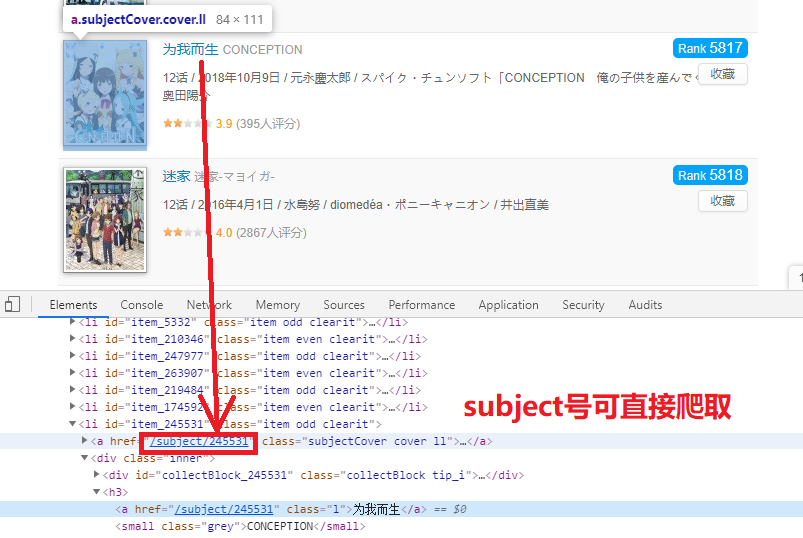This screenshot has height=538, width=803.
Task: Switch to the Performance tab
Action: tap(421, 305)
